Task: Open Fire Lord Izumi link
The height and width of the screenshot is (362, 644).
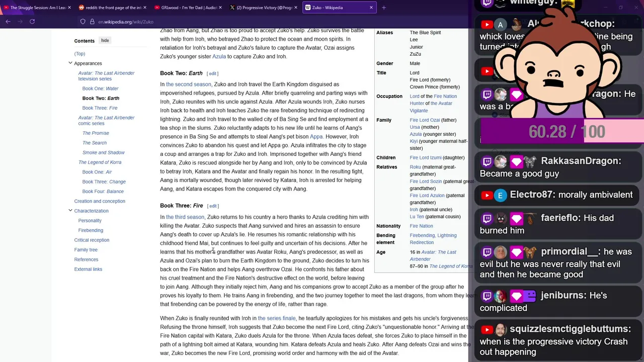Action: tap(426, 157)
